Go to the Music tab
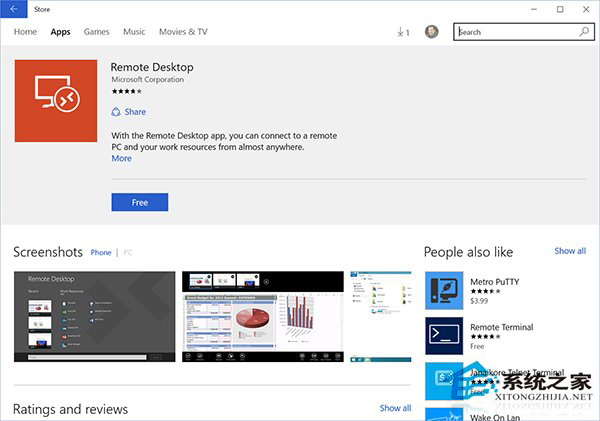 [x=134, y=32]
